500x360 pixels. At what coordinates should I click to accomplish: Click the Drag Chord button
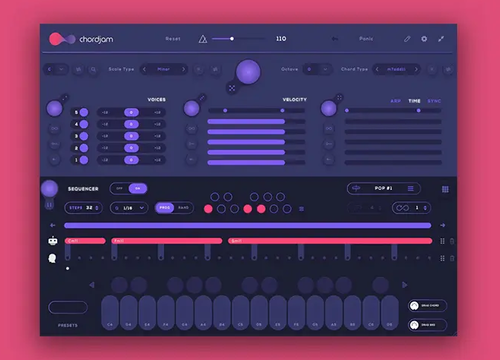tap(428, 305)
